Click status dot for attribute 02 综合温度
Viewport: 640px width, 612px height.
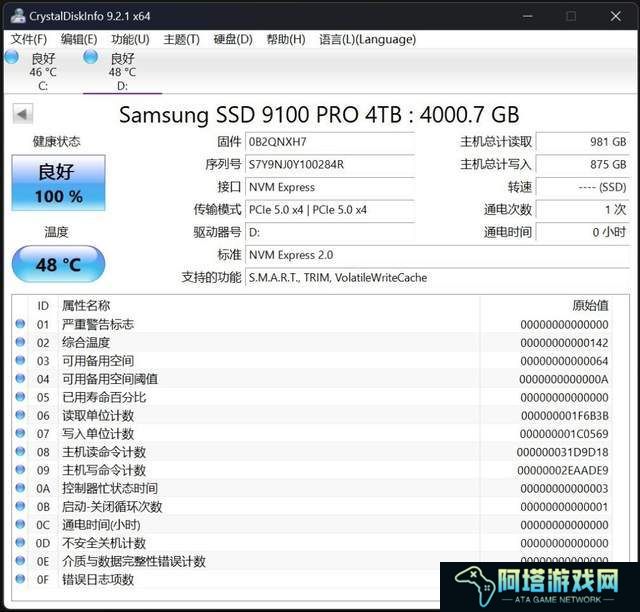point(20,342)
